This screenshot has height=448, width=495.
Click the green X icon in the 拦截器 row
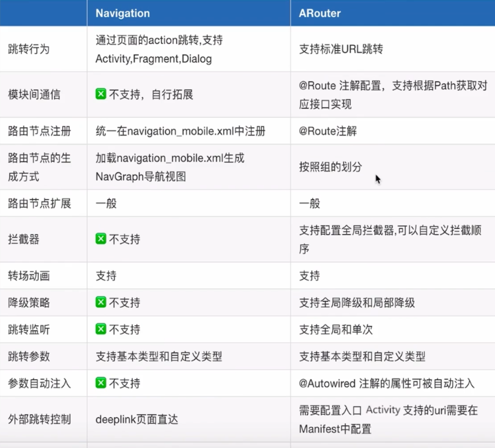100,239
